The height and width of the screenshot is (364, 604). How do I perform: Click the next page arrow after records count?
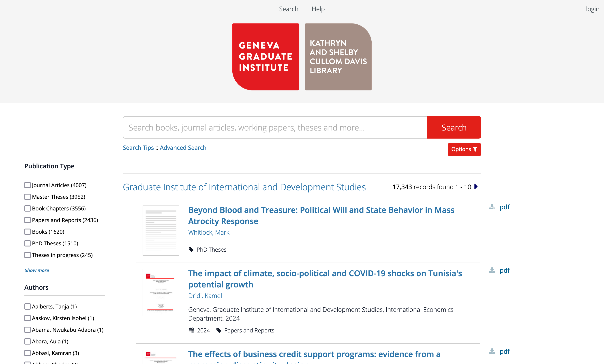coord(476,186)
